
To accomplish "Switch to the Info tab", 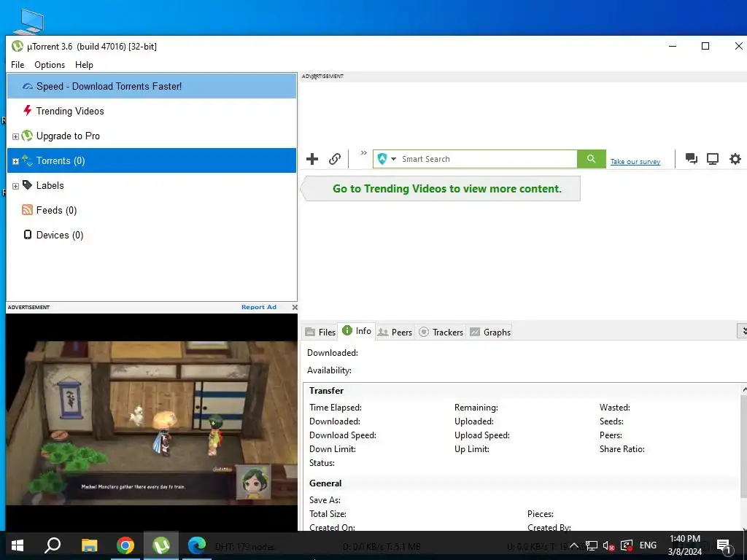I will (x=357, y=331).
